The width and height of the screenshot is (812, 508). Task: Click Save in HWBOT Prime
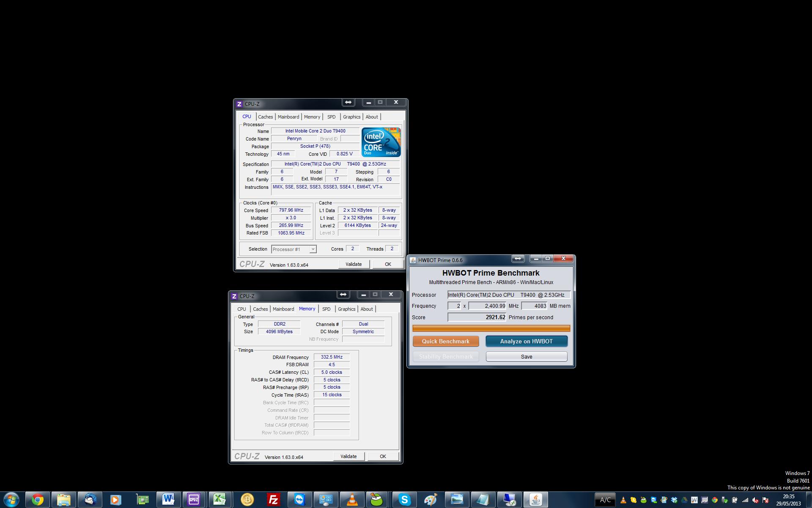coord(527,356)
